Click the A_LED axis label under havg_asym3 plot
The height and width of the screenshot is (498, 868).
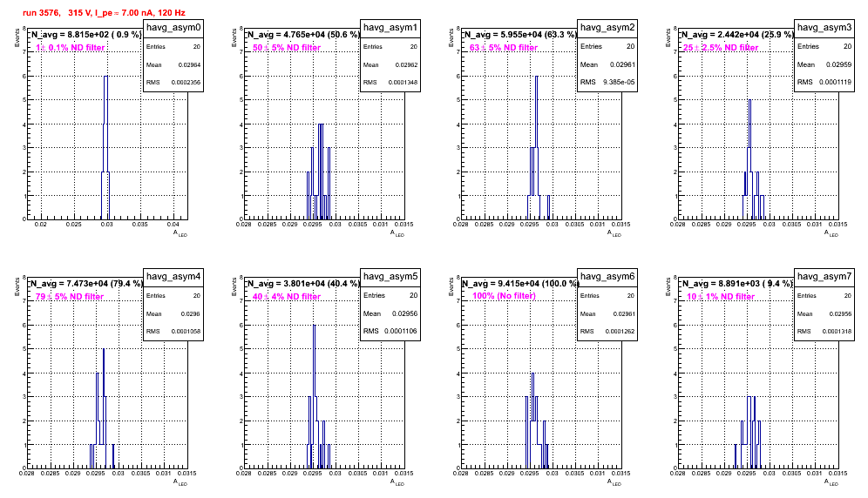click(x=831, y=233)
